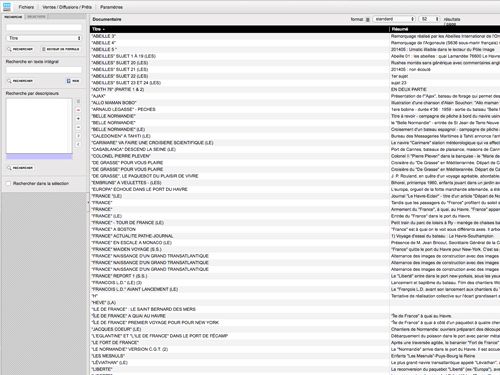Toggle the checkbox next to full-text search
Screen dimensions: 500x375
(x=69, y=81)
